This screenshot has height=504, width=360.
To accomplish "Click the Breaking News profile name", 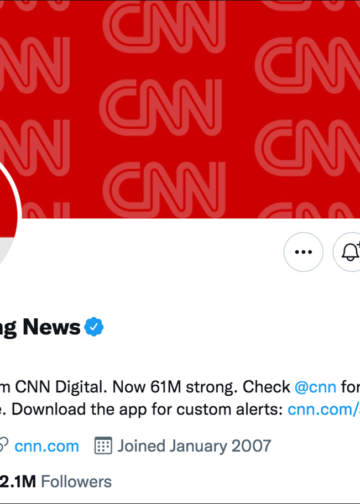I will point(40,327).
